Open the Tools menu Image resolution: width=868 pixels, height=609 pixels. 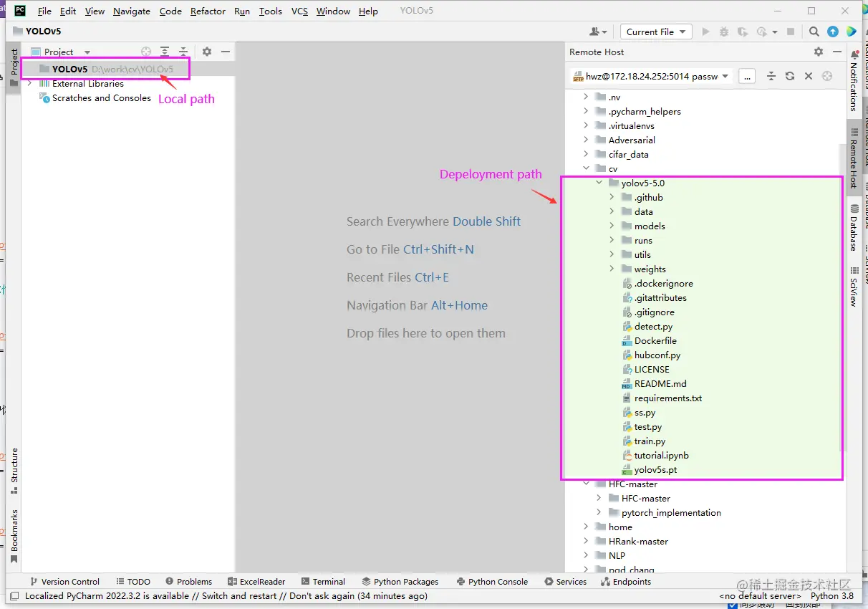[271, 11]
